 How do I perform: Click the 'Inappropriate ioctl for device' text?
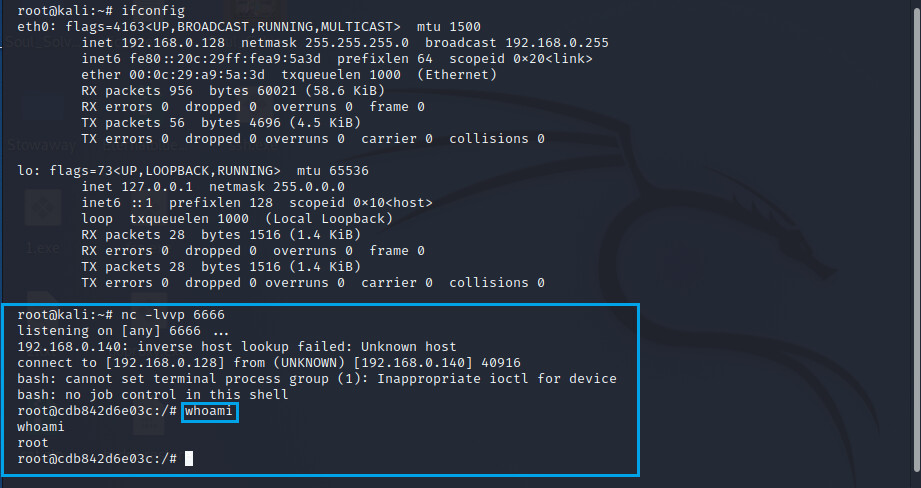[x=497, y=379]
